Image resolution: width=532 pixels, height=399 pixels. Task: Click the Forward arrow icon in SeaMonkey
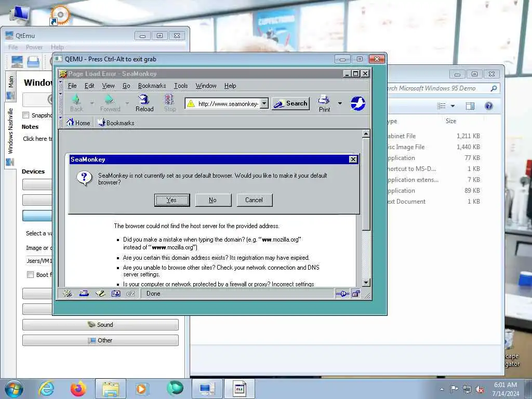[109, 99]
